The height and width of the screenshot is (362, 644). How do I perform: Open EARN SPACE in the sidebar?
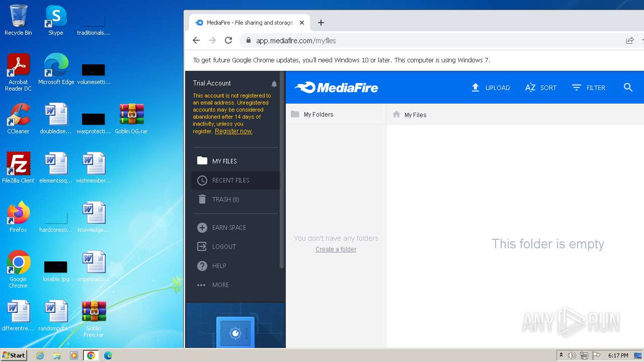235,227
